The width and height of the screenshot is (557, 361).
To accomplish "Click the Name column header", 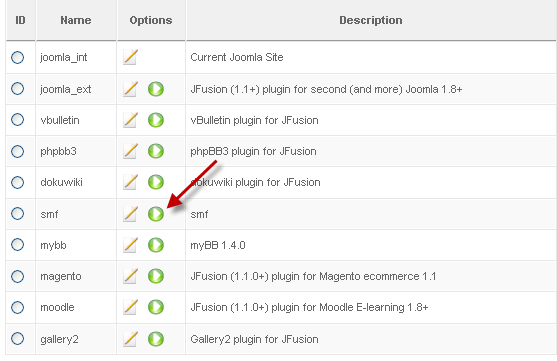I will point(76,20).
